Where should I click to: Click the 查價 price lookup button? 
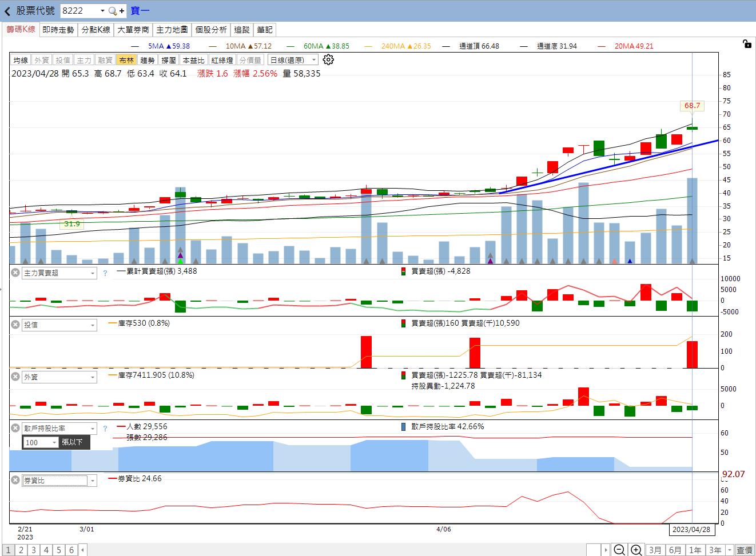point(745,550)
